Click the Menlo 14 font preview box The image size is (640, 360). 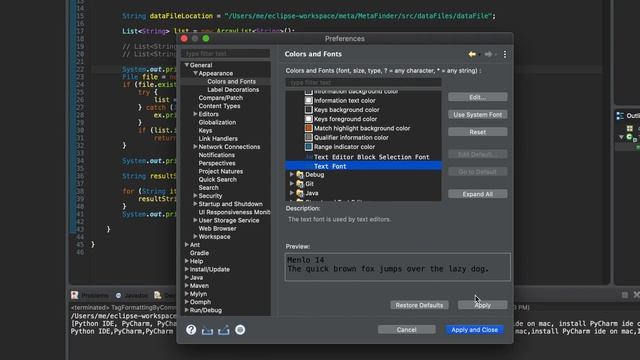click(398, 267)
